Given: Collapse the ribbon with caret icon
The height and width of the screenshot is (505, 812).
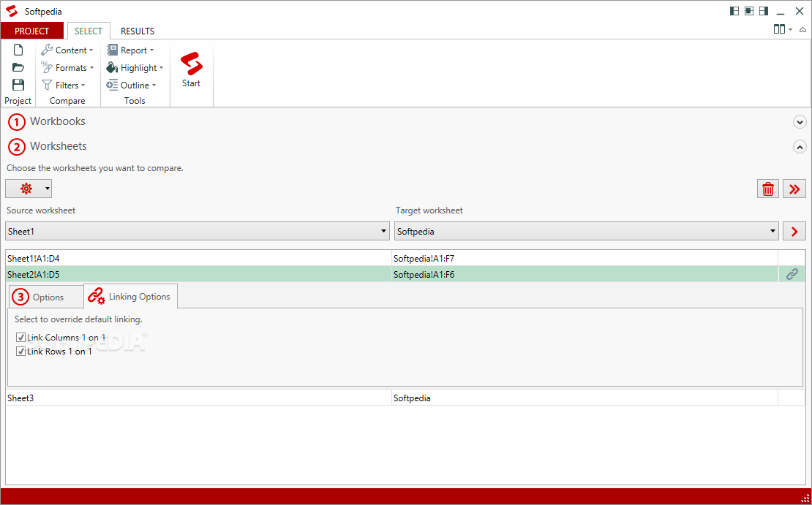Looking at the screenshot, I should (x=802, y=30).
